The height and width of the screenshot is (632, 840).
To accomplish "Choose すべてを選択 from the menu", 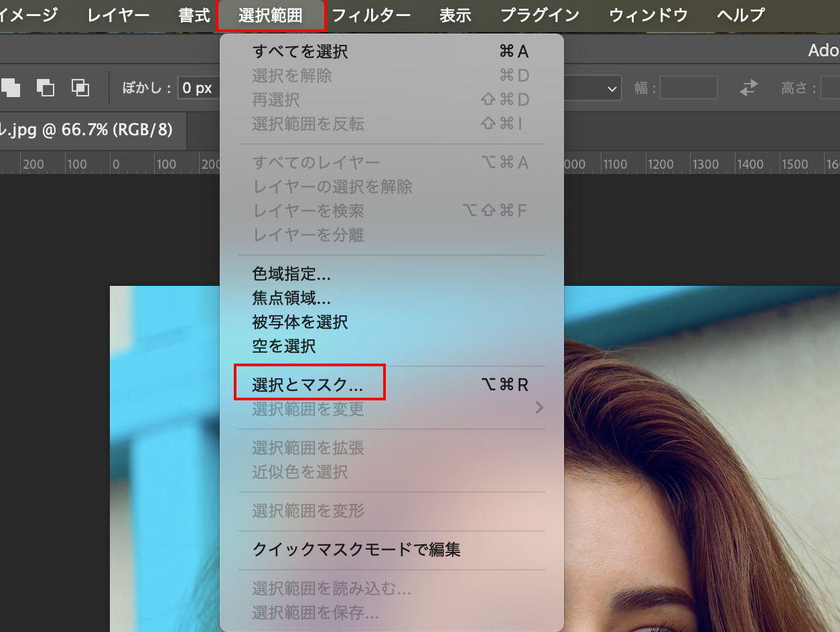I will pyautogui.click(x=392, y=52).
